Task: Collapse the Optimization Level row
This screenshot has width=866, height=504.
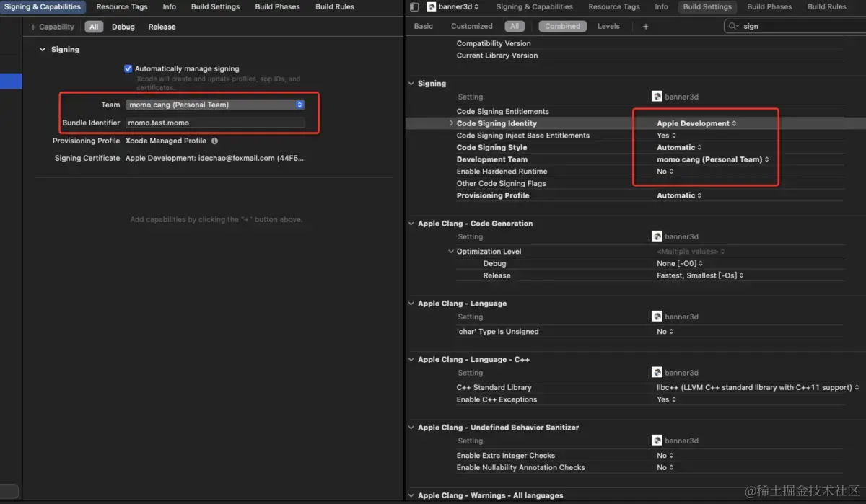Action: tap(451, 252)
